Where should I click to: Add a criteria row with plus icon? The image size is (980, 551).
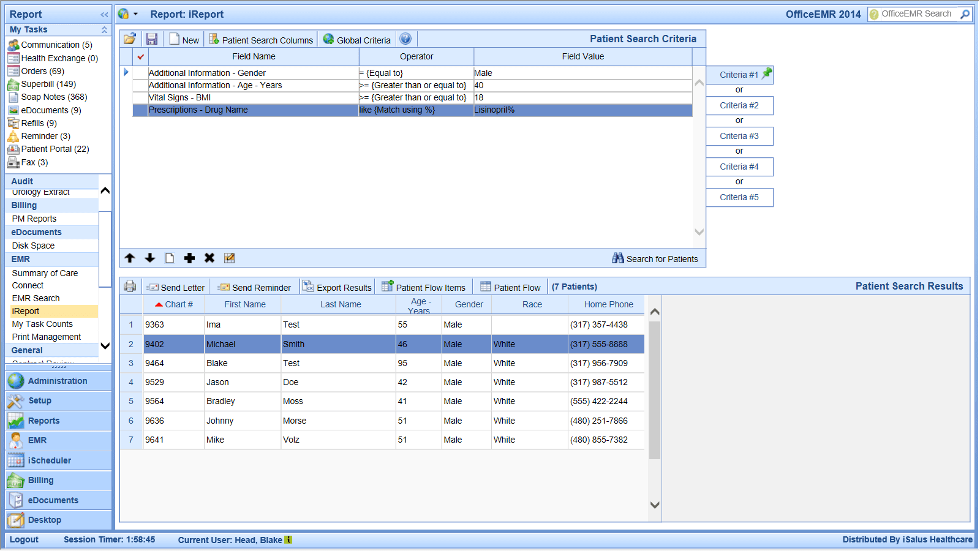coord(189,258)
